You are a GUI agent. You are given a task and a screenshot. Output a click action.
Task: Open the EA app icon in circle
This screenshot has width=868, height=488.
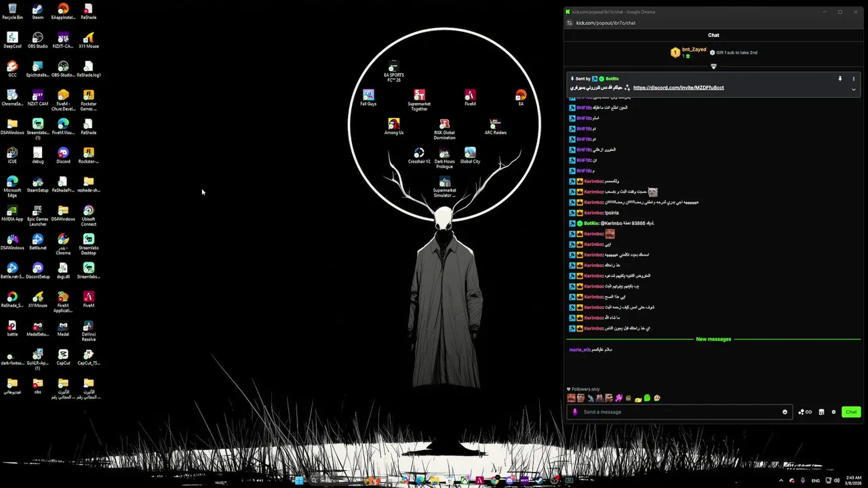[x=521, y=98]
